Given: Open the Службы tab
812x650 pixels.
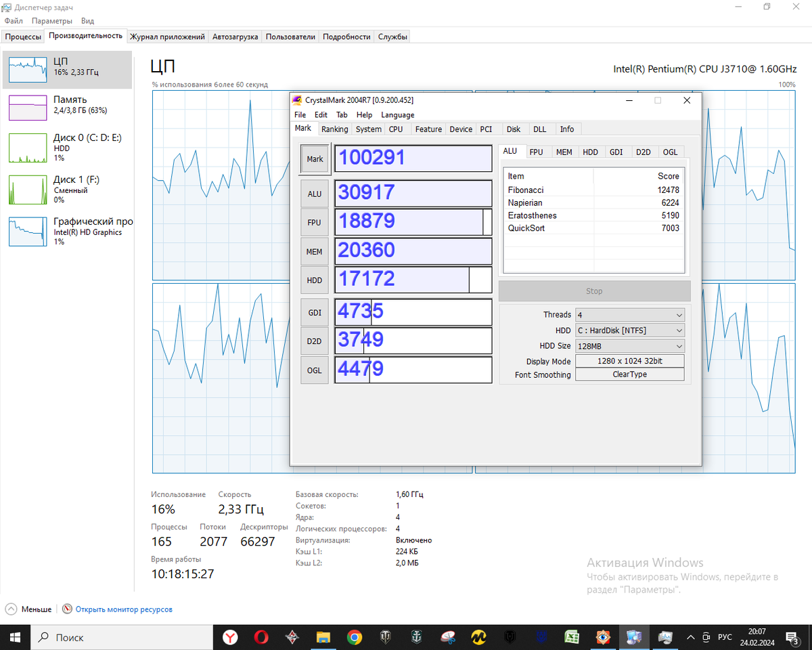Looking at the screenshot, I should (x=392, y=37).
